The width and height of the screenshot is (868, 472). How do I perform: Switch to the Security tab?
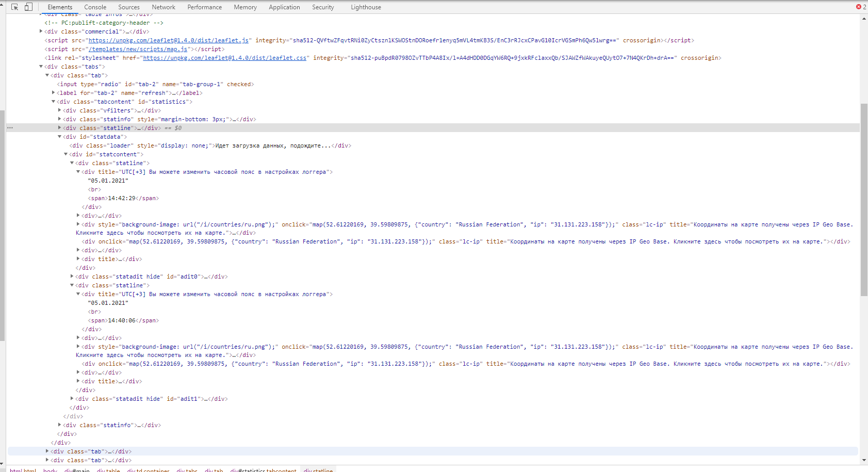point(323,7)
